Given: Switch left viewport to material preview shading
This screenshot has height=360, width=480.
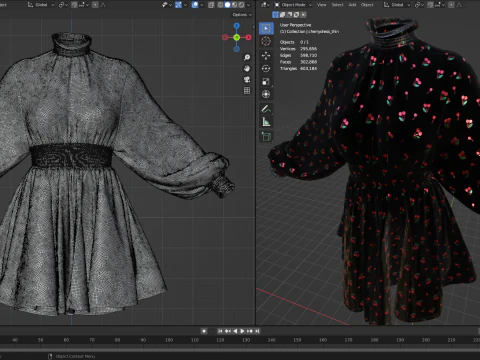Looking at the screenshot, I should pos(234,5).
